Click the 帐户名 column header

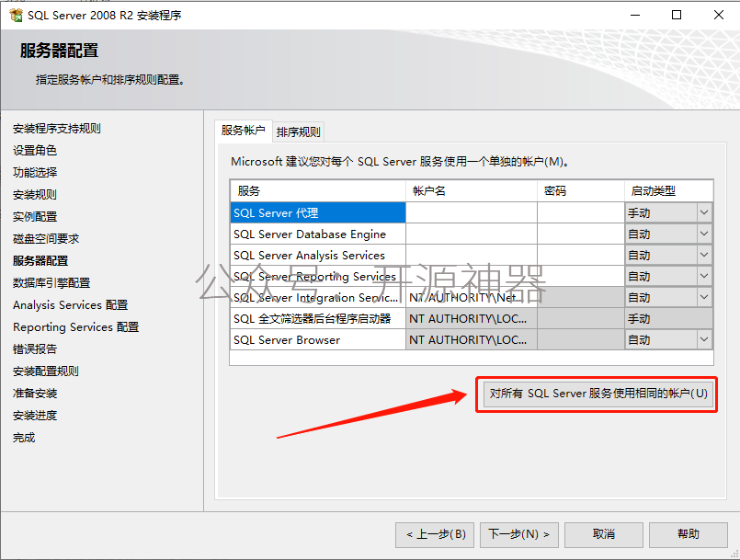[x=472, y=190]
